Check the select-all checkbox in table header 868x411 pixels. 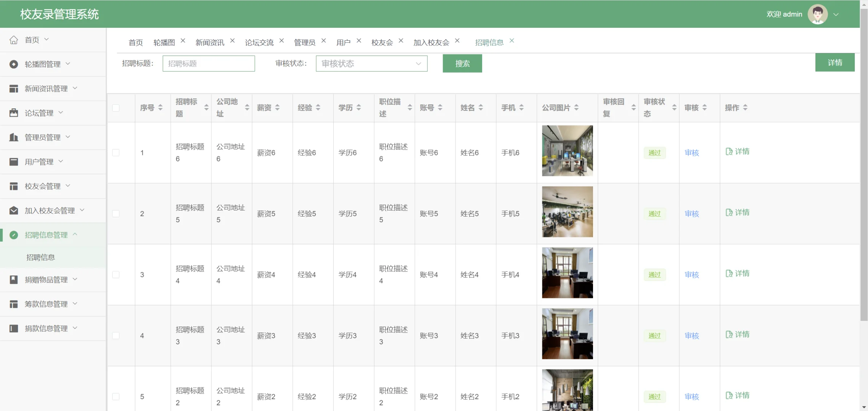(116, 108)
